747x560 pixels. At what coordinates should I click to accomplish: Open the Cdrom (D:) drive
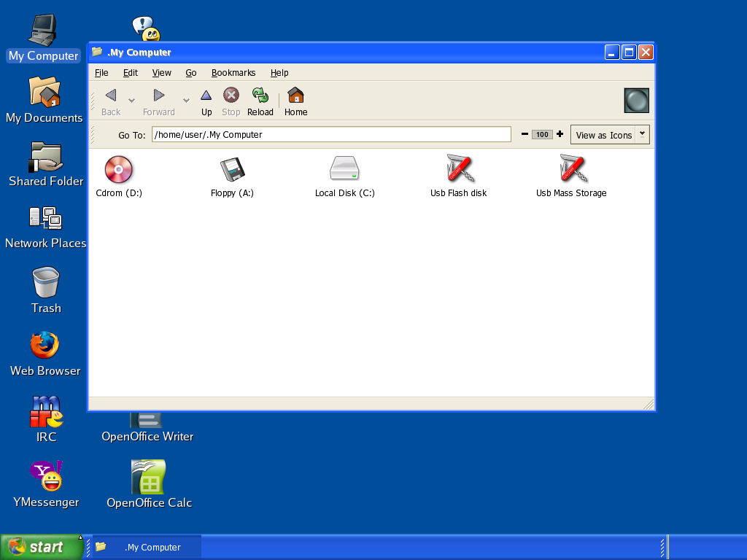[x=117, y=169]
